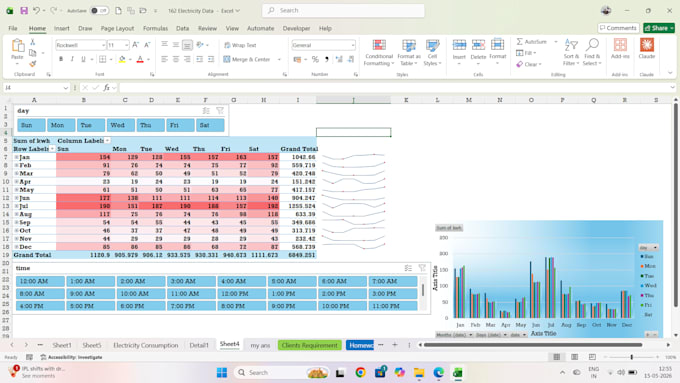Open the Add-ins pane

click(620, 49)
